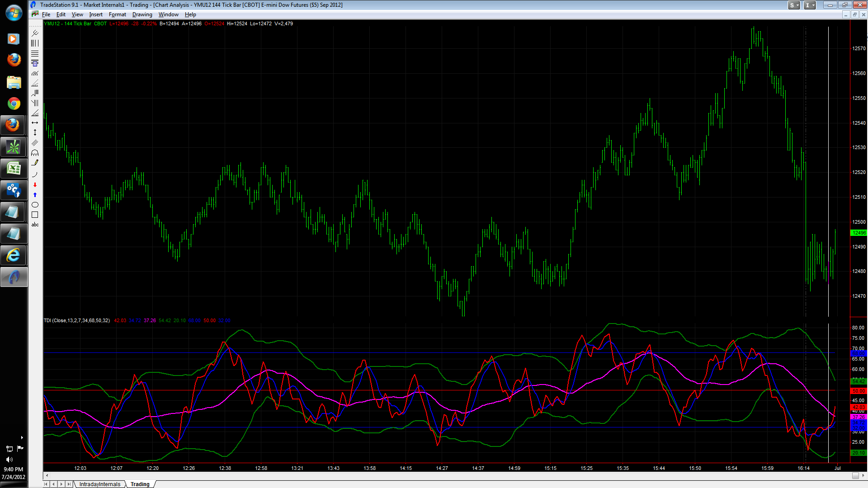
Task: Click the chart icon beside File menu
Action: point(35,14)
